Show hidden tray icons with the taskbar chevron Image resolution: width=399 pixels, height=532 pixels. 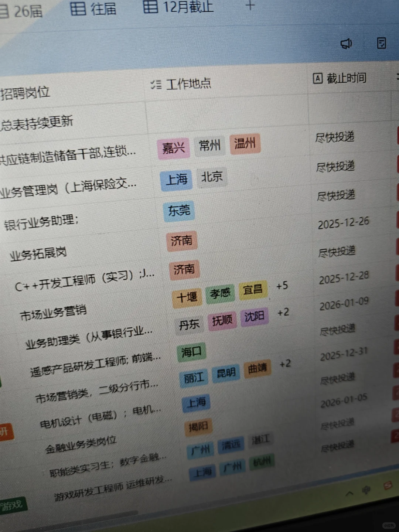(349, 492)
